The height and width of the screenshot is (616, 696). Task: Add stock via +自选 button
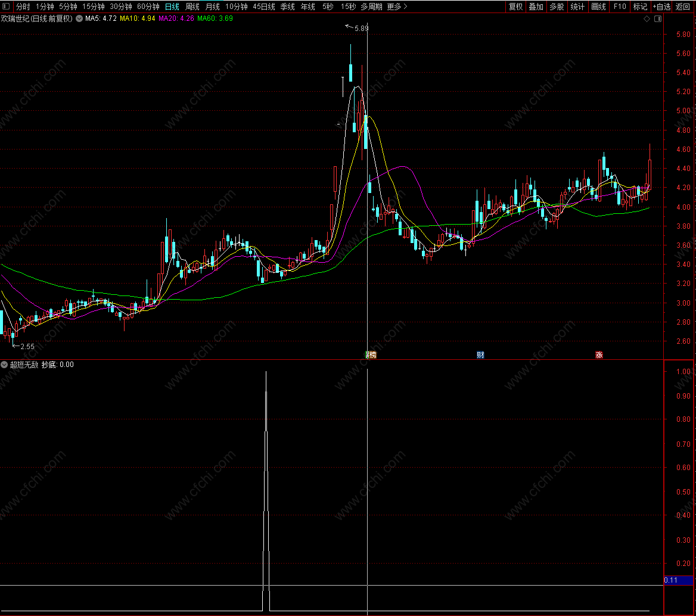(x=661, y=7)
